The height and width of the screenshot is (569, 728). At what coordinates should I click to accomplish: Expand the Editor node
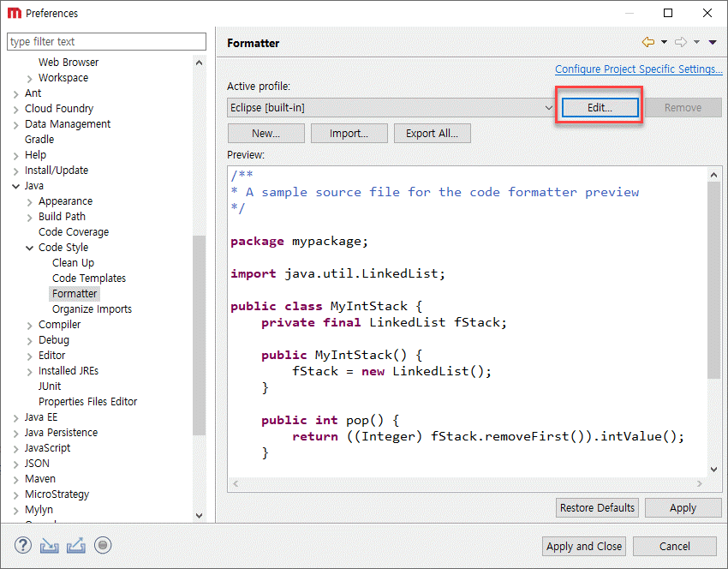click(29, 356)
